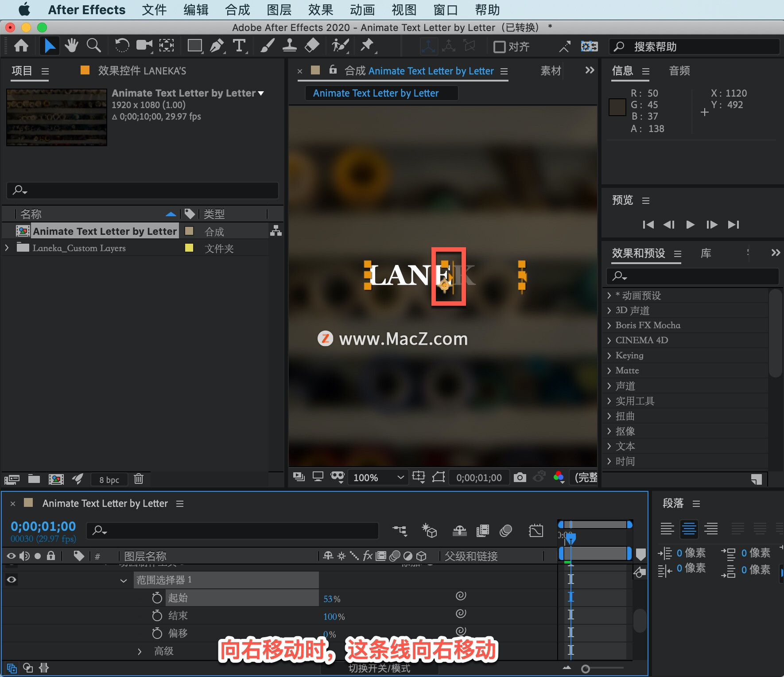The height and width of the screenshot is (677, 784).
Task: Select the Rectangle shape tool
Action: [x=194, y=46]
